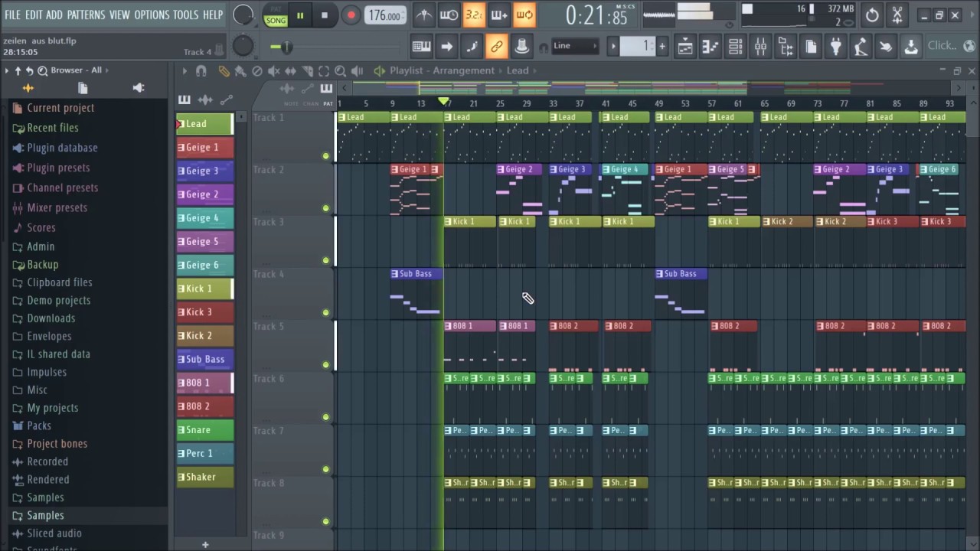
Task: Toggle the overdub blend recording button
Action: point(499,15)
